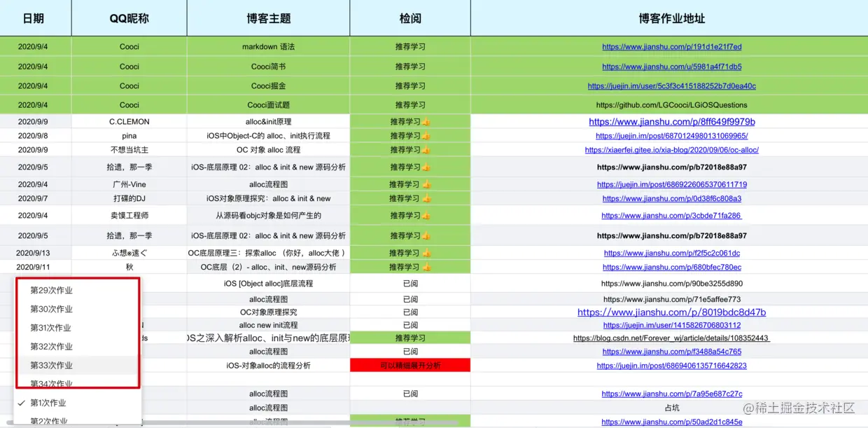The height and width of the screenshot is (428, 868).
Task: Select the '打碟的DJ' nickname cell
Action: click(x=129, y=199)
